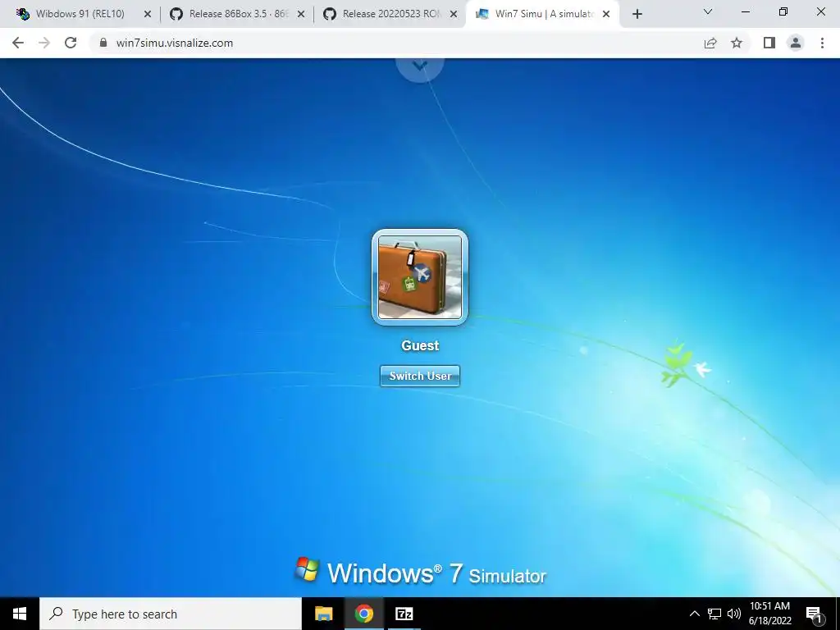The height and width of the screenshot is (630, 840).
Task: Open the volume speaker tray icon
Action: (734, 614)
